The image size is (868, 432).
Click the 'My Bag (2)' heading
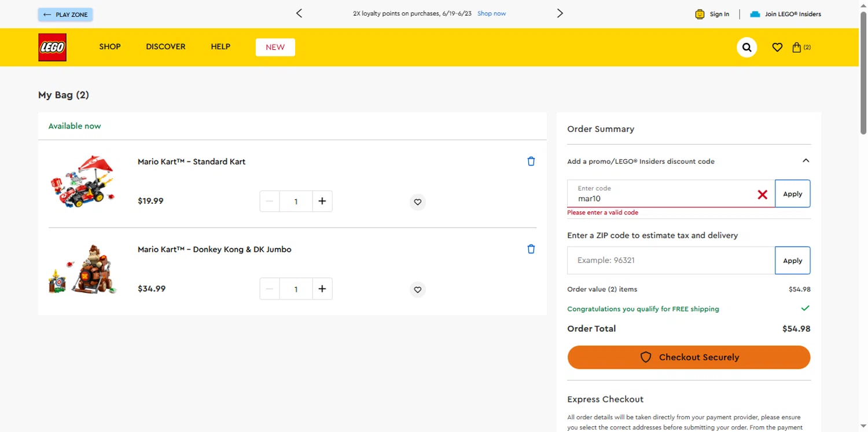64,95
